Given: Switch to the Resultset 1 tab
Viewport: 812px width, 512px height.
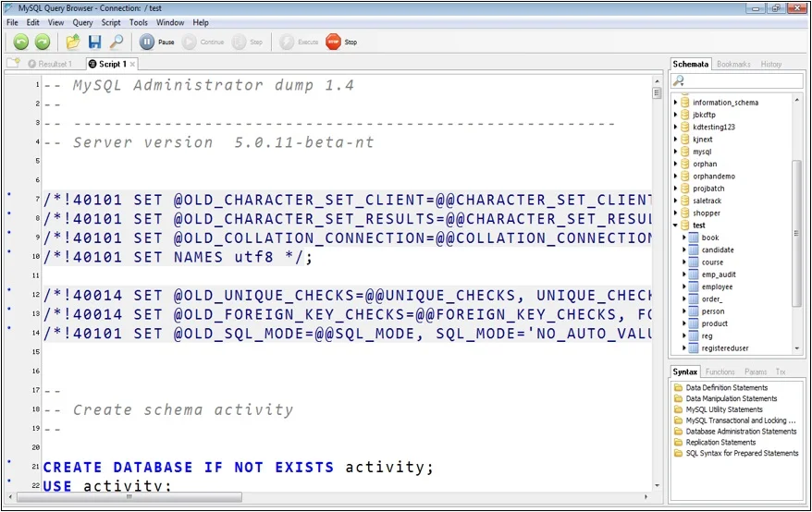Looking at the screenshot, I should click(50, 64).
